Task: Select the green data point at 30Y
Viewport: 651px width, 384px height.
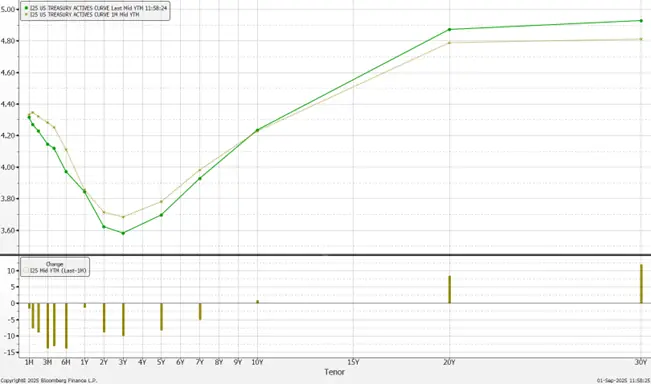Action: [x=641, y=20]
